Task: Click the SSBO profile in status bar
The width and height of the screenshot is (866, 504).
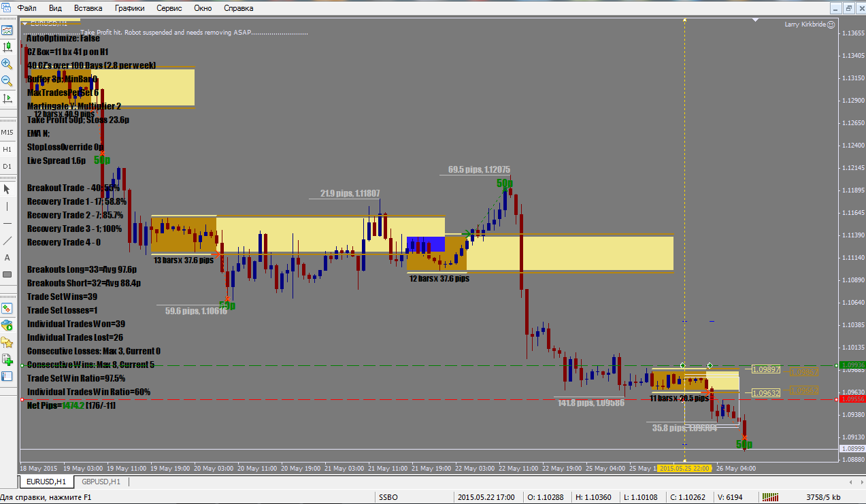Action: point(388,497)
